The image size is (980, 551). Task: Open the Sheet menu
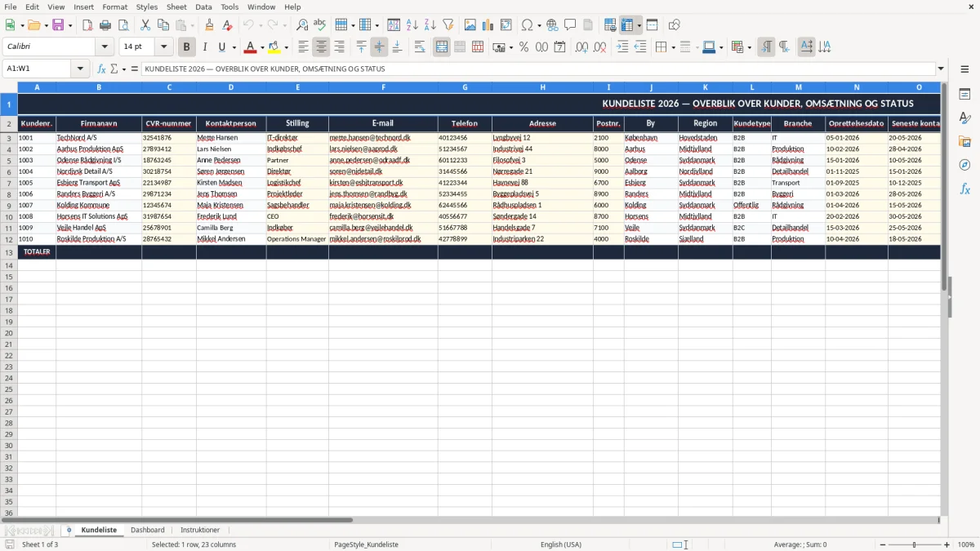coord(176,7)
